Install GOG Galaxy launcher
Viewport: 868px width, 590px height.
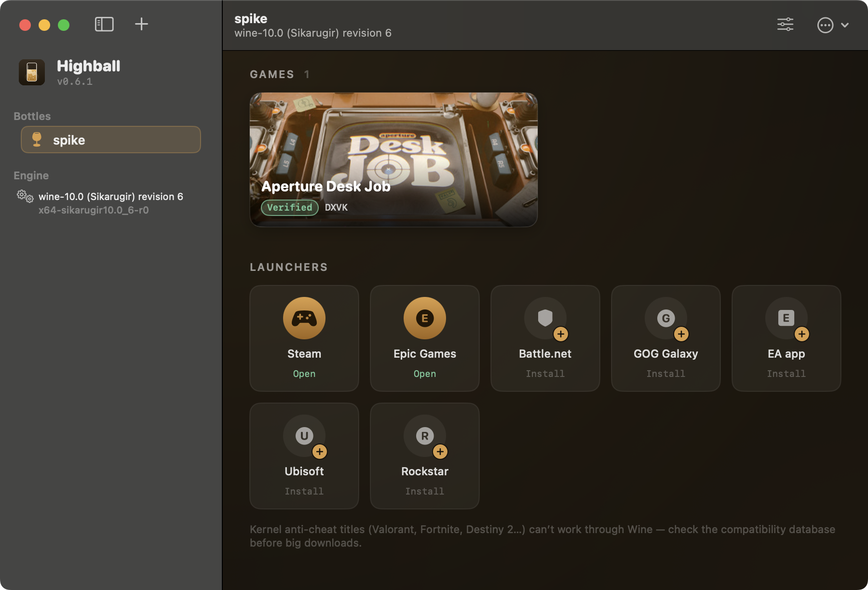[x=666, y=374]
